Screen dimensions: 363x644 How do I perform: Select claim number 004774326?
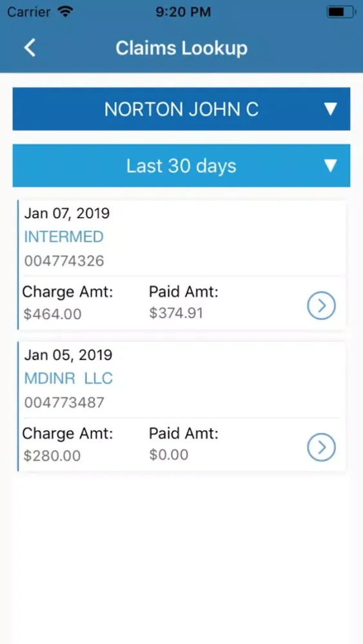64,261
